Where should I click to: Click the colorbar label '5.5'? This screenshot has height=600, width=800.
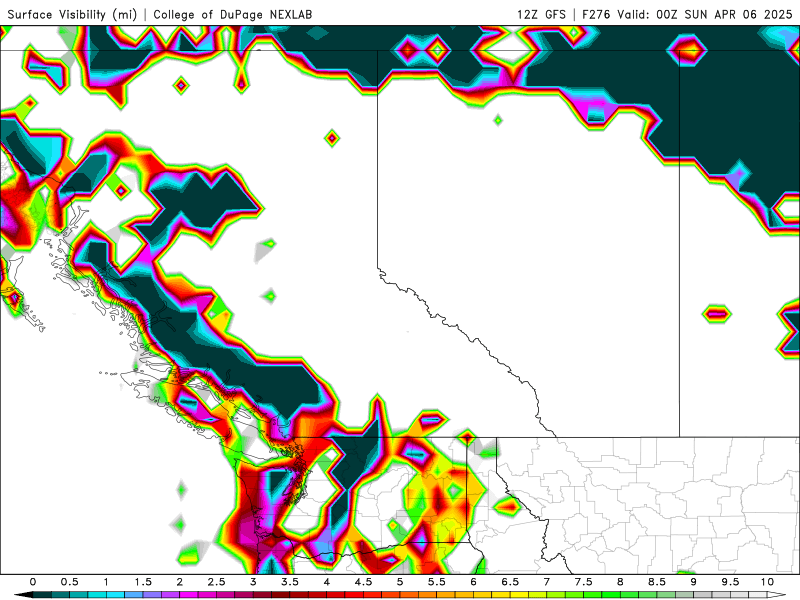[x=437, y=582]
